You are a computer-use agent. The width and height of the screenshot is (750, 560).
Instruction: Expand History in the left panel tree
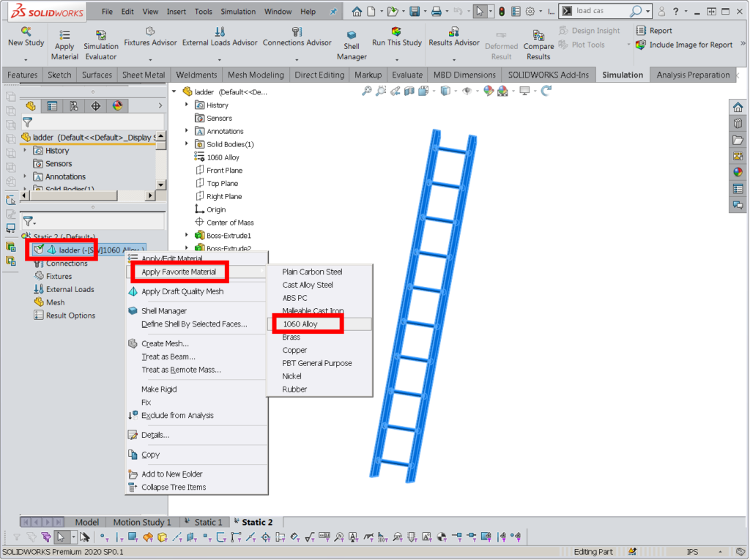[25, 150]
